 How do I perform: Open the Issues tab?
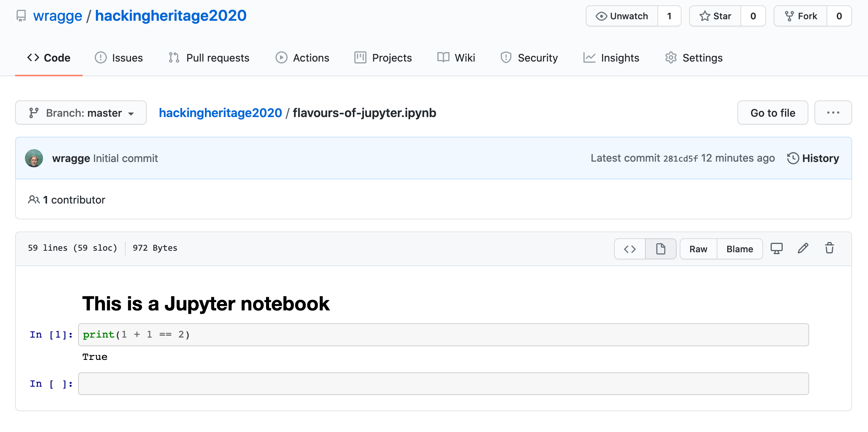click(119, 58)
